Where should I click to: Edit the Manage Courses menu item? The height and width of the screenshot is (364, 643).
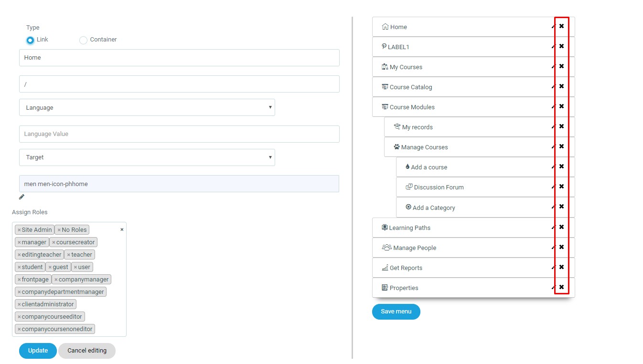pos(553,147)
